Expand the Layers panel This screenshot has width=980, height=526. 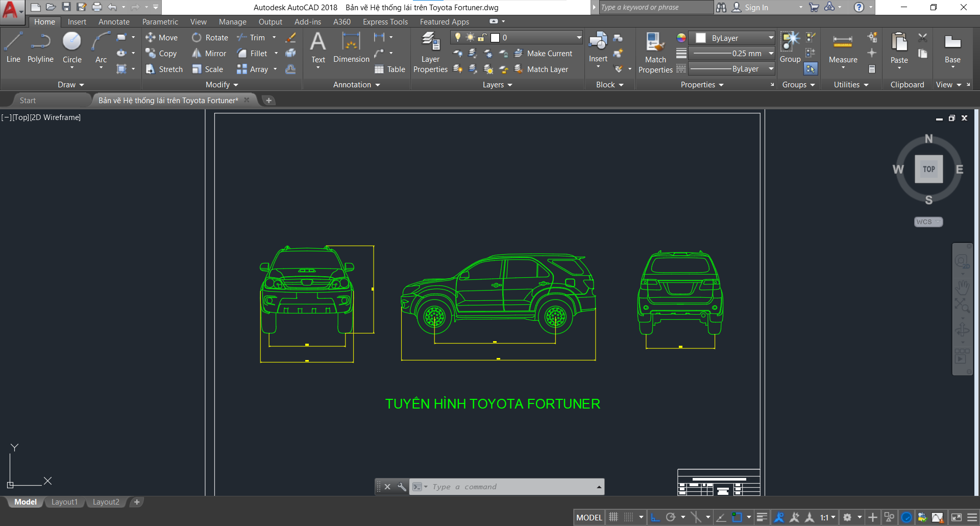click(x=497, y=85)
